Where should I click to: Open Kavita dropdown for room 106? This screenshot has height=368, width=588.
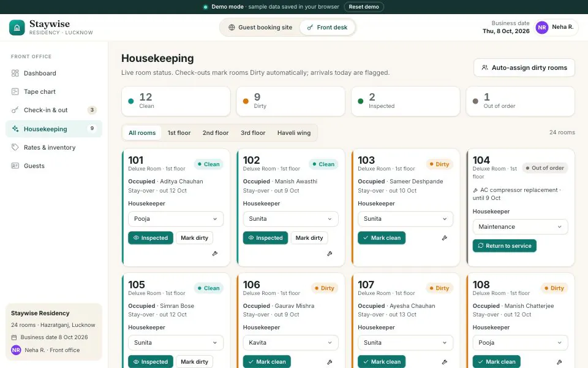(290, 343)
